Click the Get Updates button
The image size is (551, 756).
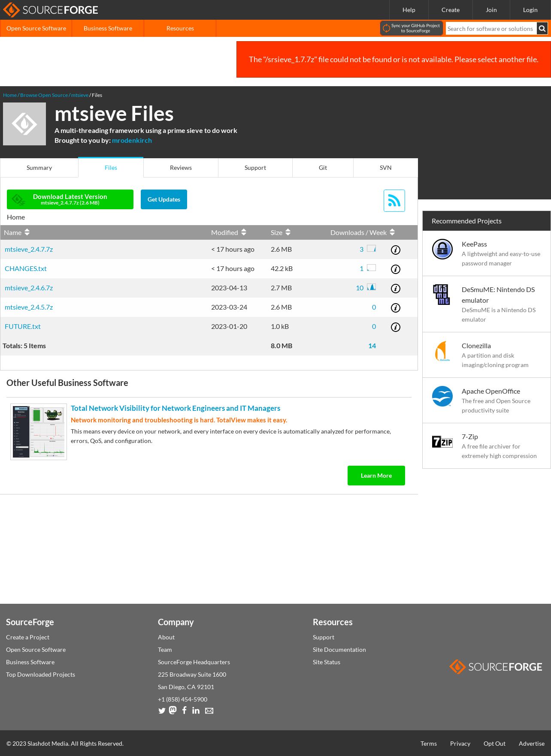pyautogui.click(x=164, y=199)
